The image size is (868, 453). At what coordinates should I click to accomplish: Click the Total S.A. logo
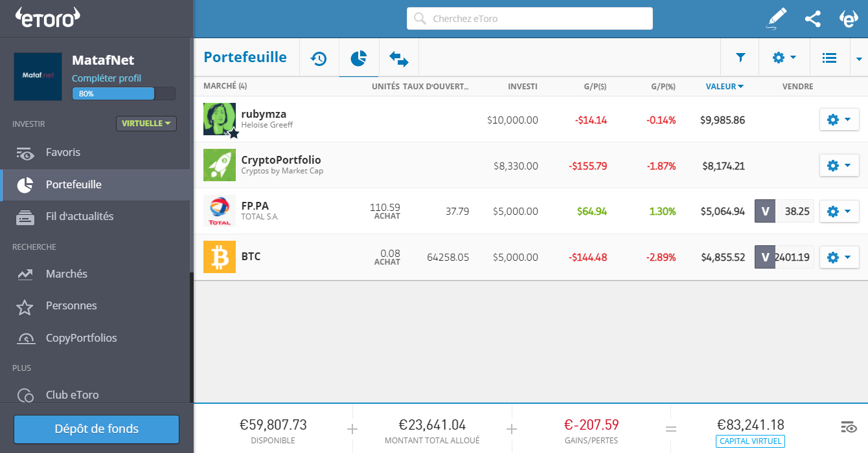click(x=220, y=211)
